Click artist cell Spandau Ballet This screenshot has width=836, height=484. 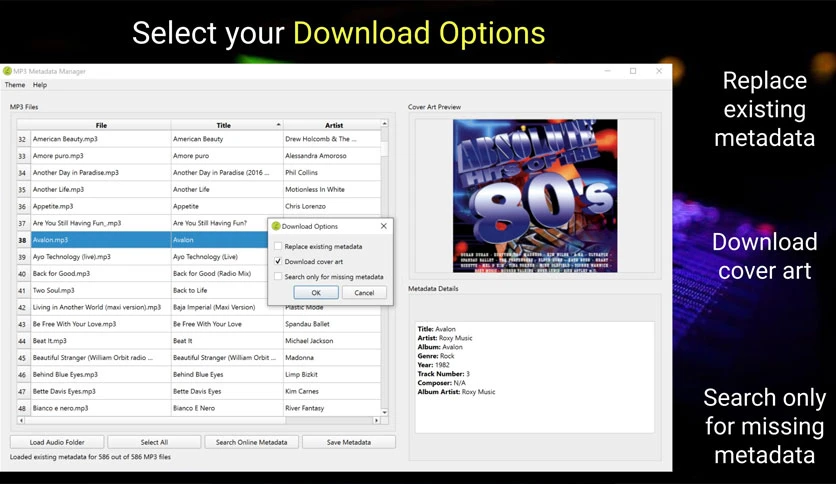point(332,324)
